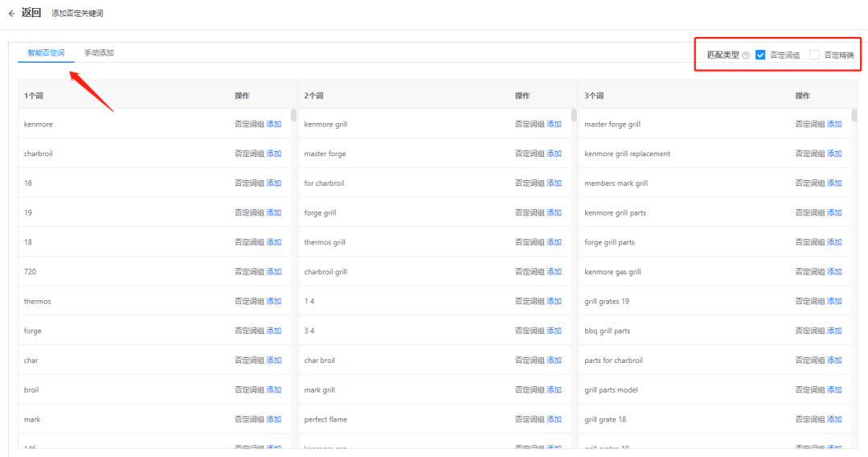The width and height of the screenshot is (868, 457).
Task: Add 'master forge grill' phrase
Action: coord(834,124)
